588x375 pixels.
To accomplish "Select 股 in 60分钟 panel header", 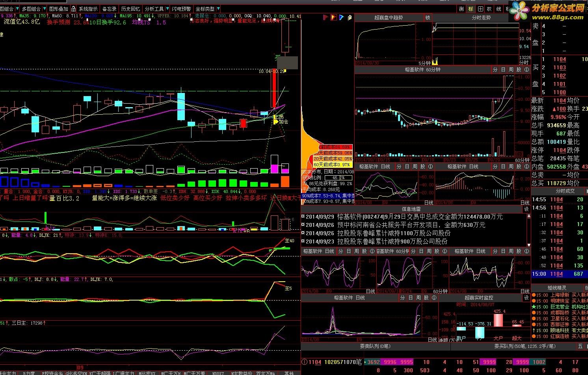I will (x=519, y=70).
